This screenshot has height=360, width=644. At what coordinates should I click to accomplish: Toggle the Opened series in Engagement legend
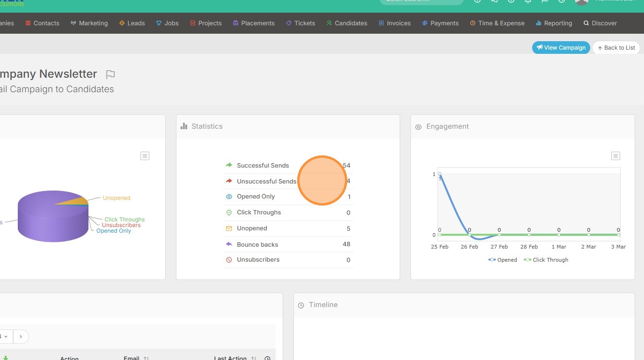(x=503, y=260)
